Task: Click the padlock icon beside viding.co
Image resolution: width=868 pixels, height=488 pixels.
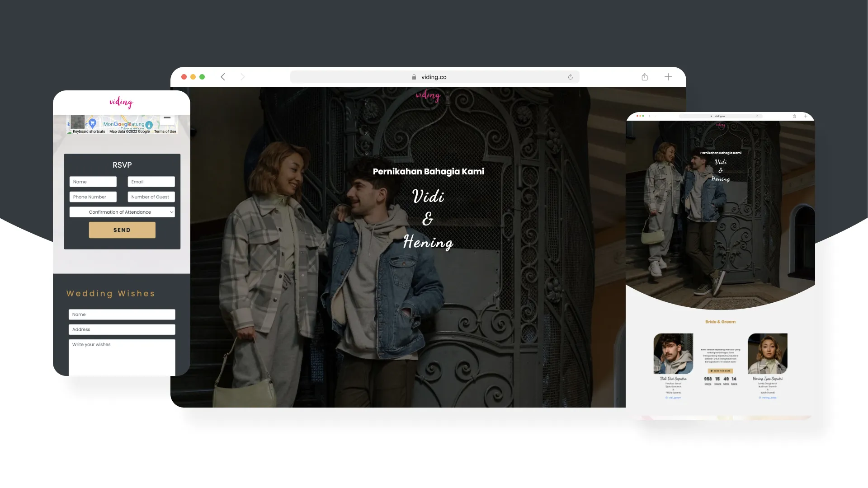Action: coord(414,77)
